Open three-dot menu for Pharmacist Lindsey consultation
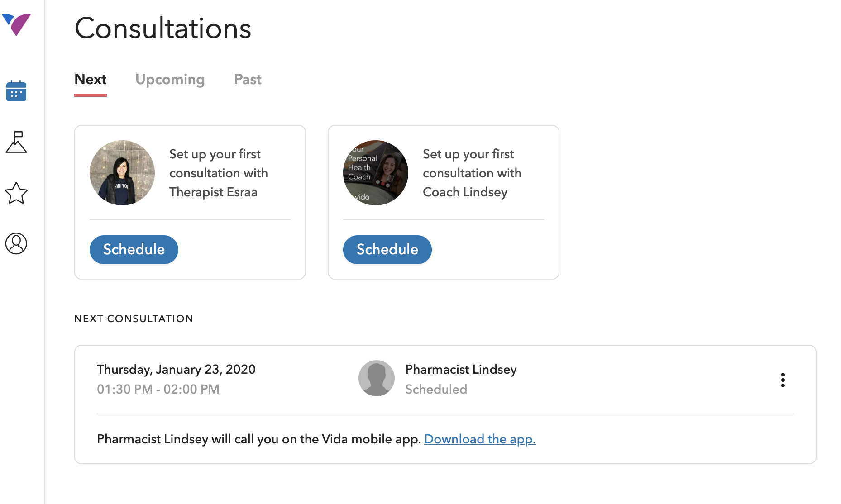Screen dimensions: 841x504 tap(783, 380)
